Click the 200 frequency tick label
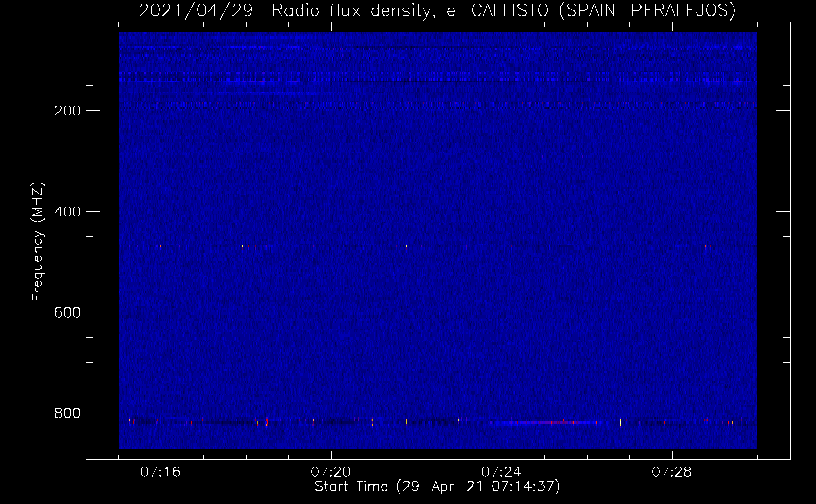This screenshot has width=816, height=504. 68,111
